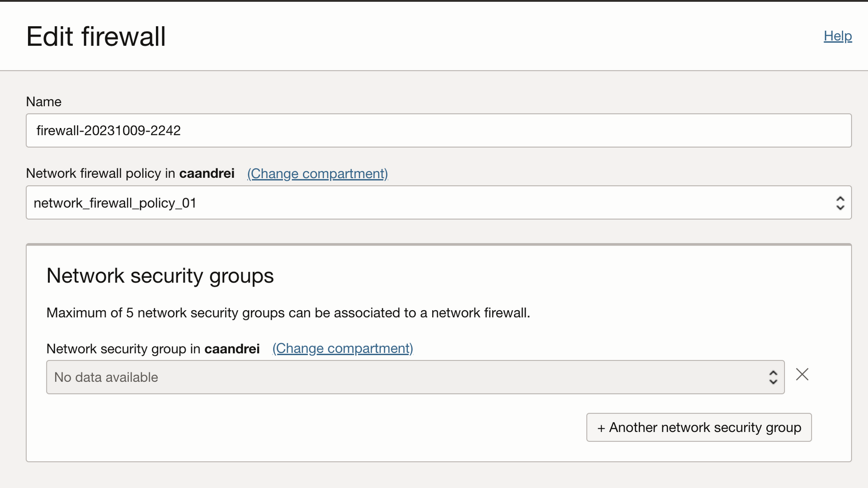This screenshot has height=488, width=868.
Task: Click the "Network security group in" label
Action: tap(123, 349)
